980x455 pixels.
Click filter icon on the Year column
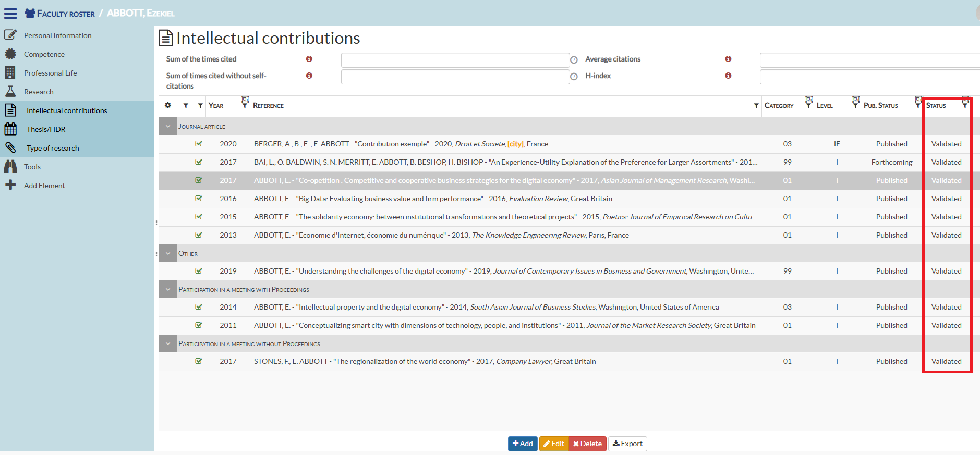245,105
